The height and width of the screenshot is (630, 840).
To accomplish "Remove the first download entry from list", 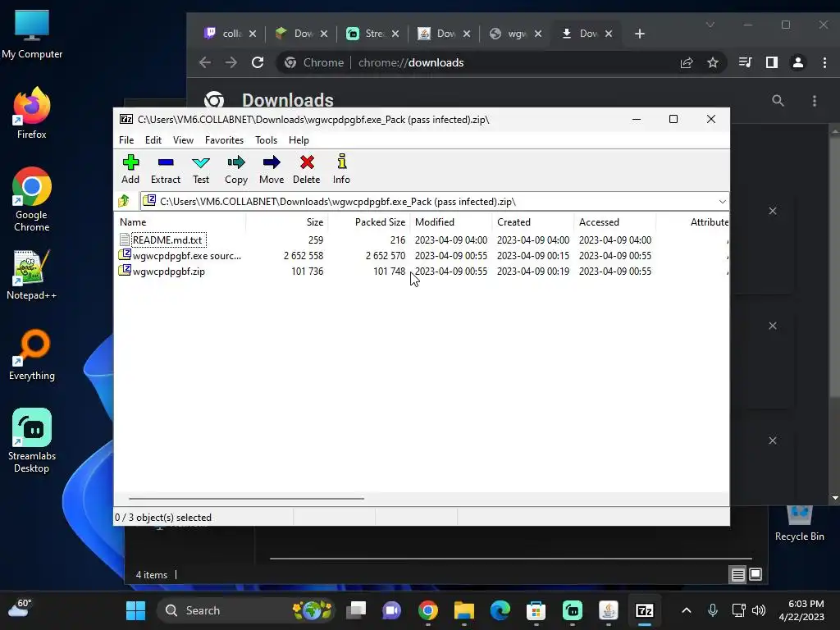I will tap(773, 211).
